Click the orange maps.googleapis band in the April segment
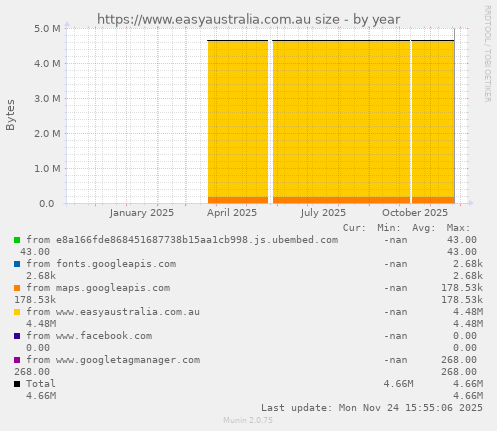Image resolution: width=497 pixels, height=431 pixels. click(x=238, y=200)
